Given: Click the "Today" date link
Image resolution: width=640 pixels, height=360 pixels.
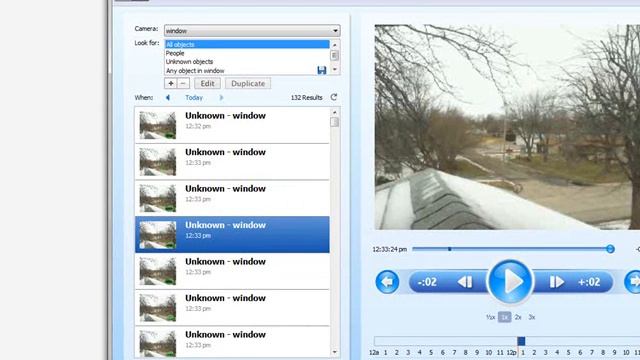Looking at the screenshot, I should [x=194, y=98].
